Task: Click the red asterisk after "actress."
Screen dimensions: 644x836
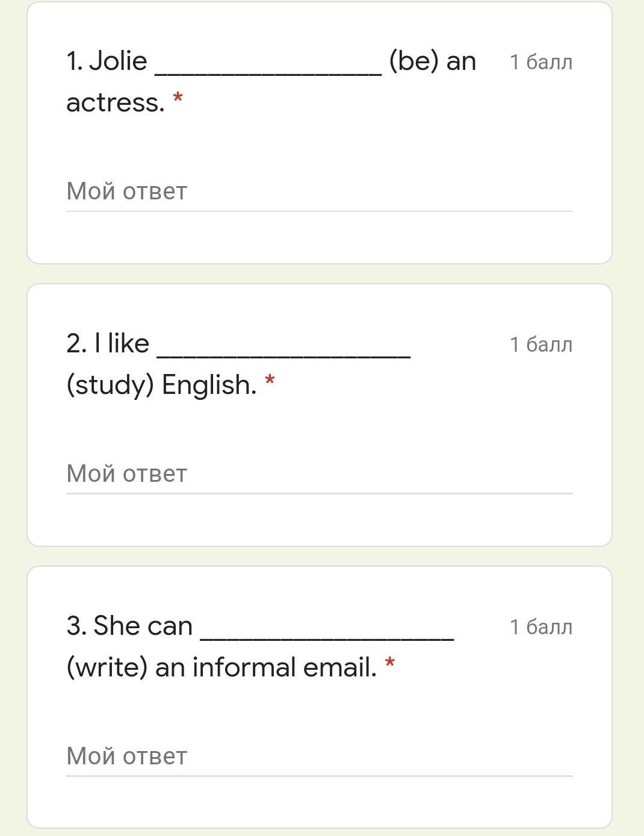Action: tap(178, 98)
